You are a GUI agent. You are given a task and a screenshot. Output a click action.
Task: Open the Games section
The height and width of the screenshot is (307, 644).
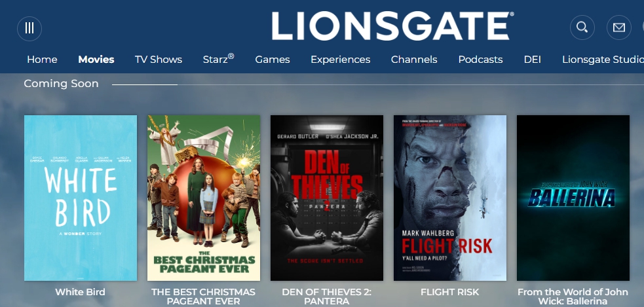click(273, 60)
